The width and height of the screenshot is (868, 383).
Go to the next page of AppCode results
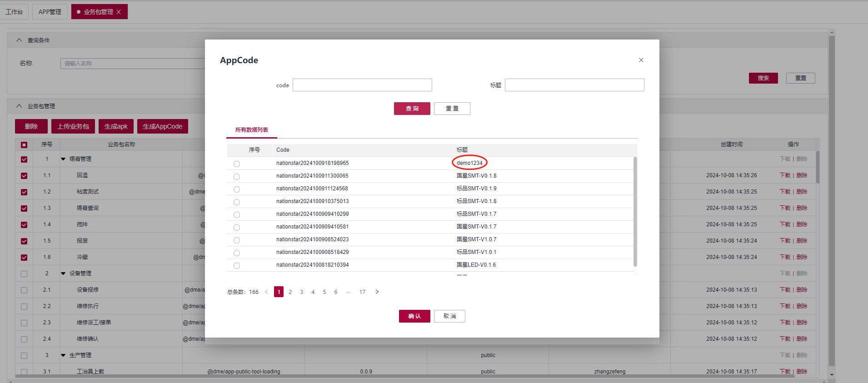(x=377, y=292)
